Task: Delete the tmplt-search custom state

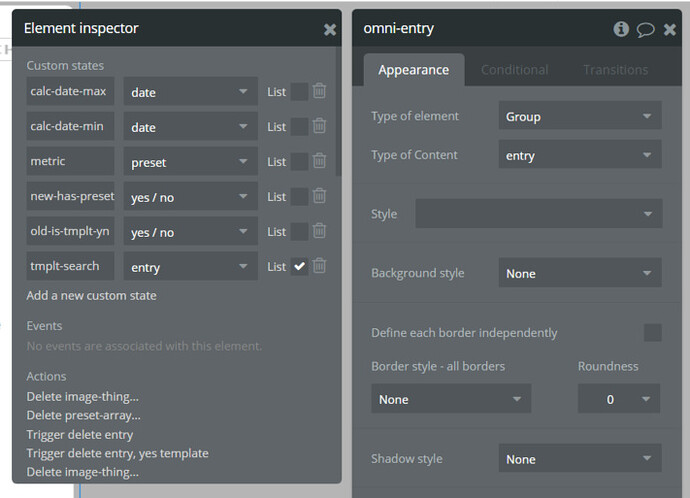Action: click(x=319, y=266)
